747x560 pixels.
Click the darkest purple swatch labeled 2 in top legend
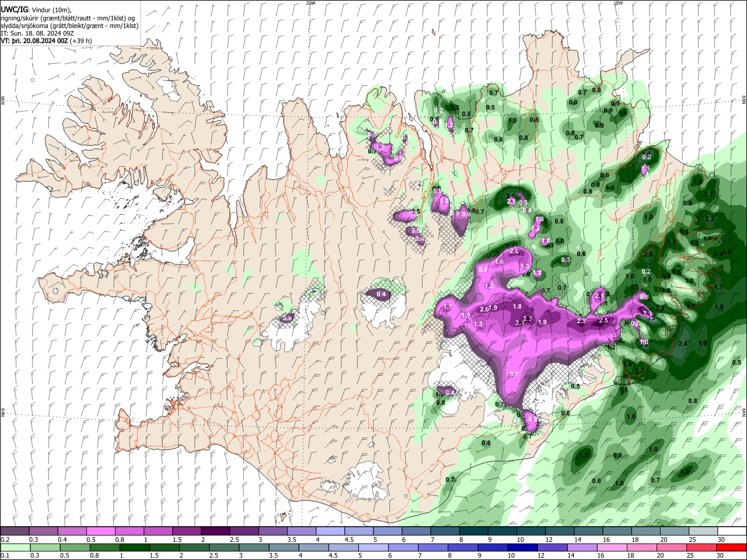coord(215,531)
